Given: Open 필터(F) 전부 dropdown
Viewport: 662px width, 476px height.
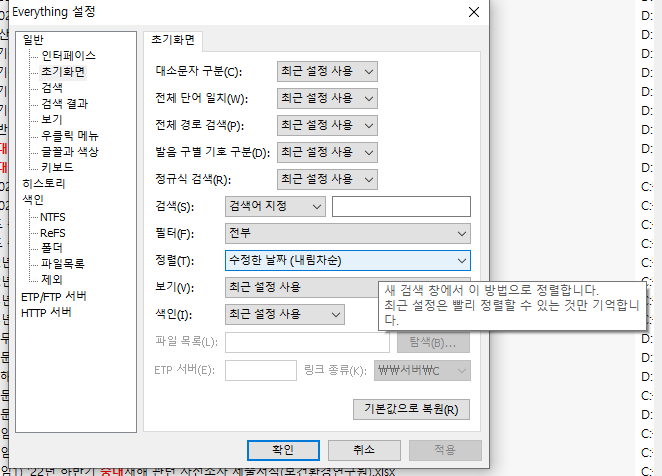Looking at the screenshot, I should (348, 234).
